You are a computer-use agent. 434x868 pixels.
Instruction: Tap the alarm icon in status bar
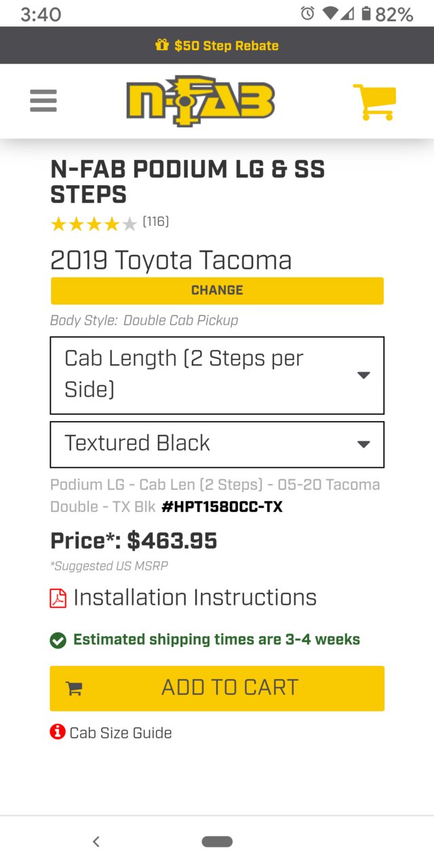(x=308, y=14)
